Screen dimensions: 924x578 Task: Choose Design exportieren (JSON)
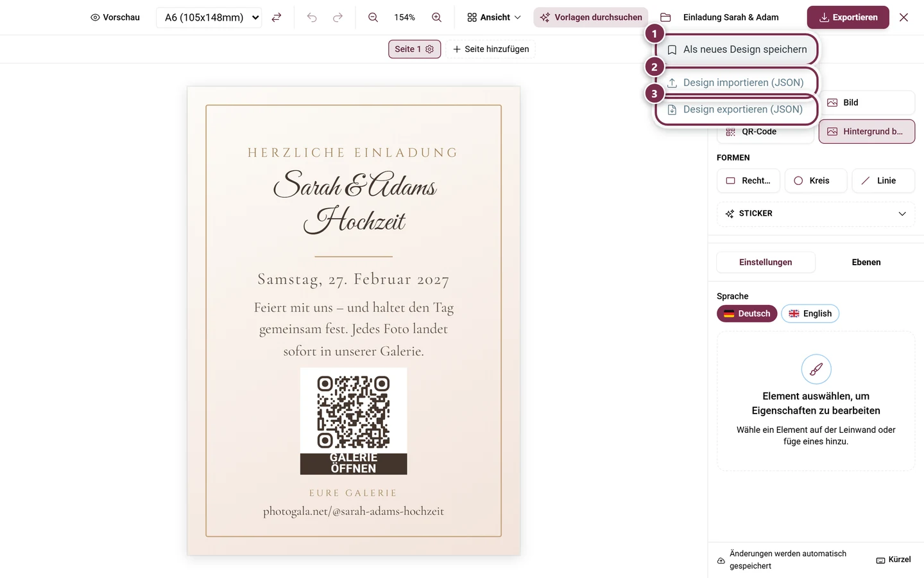737,109
